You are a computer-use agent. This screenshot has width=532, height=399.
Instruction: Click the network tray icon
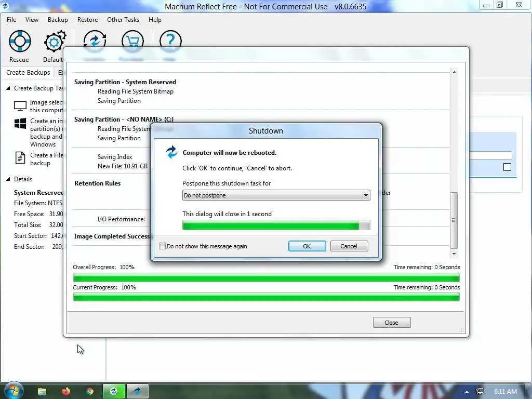tap(480, 392)
